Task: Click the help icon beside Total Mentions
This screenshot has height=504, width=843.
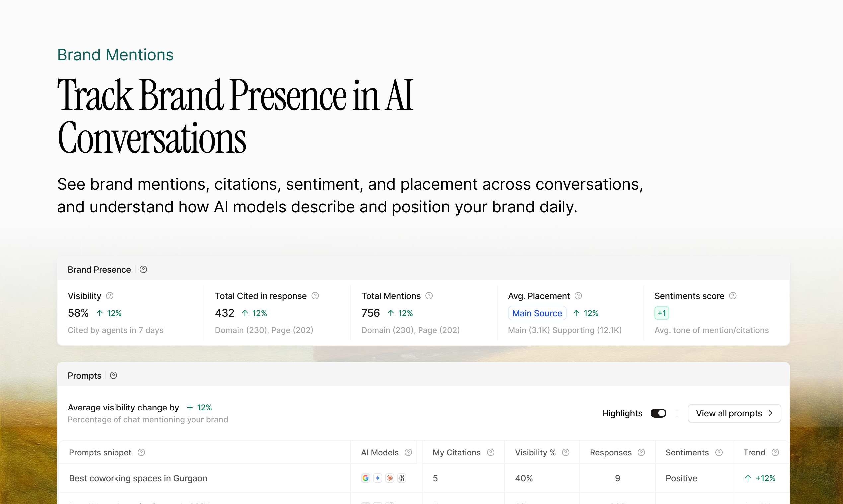Action: point(429,296)
